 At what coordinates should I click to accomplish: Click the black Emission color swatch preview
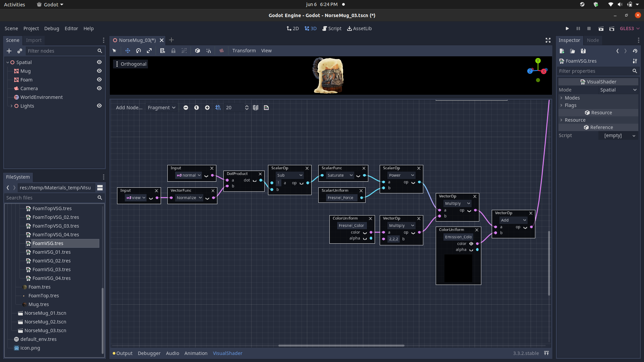458,268
